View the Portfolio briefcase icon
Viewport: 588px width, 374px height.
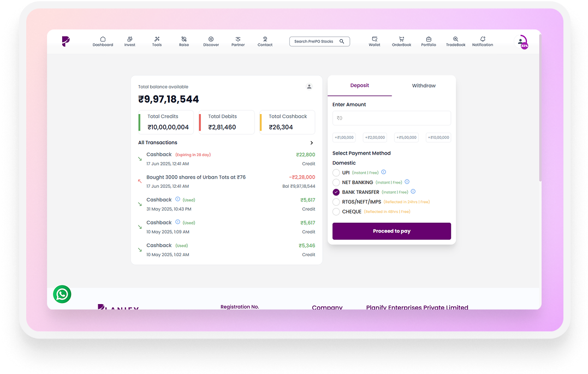tap(429, 39)
